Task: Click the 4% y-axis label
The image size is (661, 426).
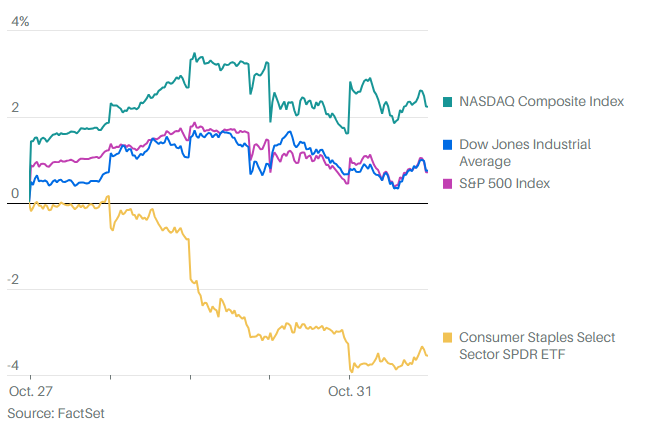Action: tap(19, 21)
